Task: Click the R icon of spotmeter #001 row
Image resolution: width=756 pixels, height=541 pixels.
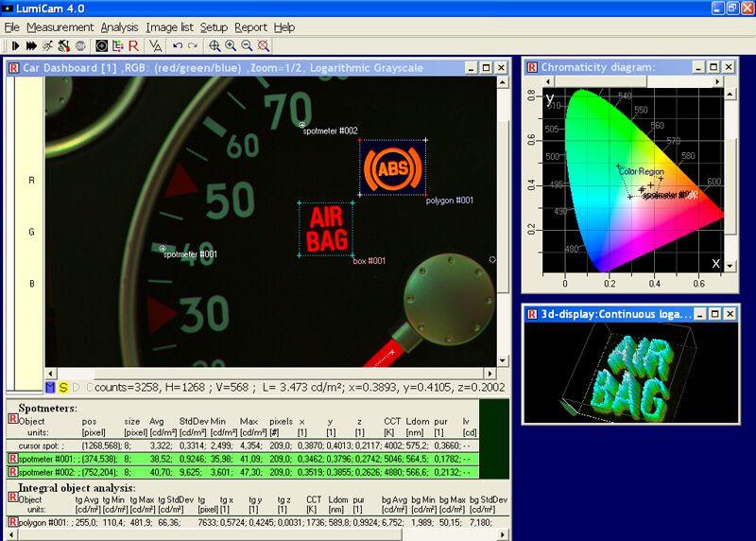Action: [13, 459]
